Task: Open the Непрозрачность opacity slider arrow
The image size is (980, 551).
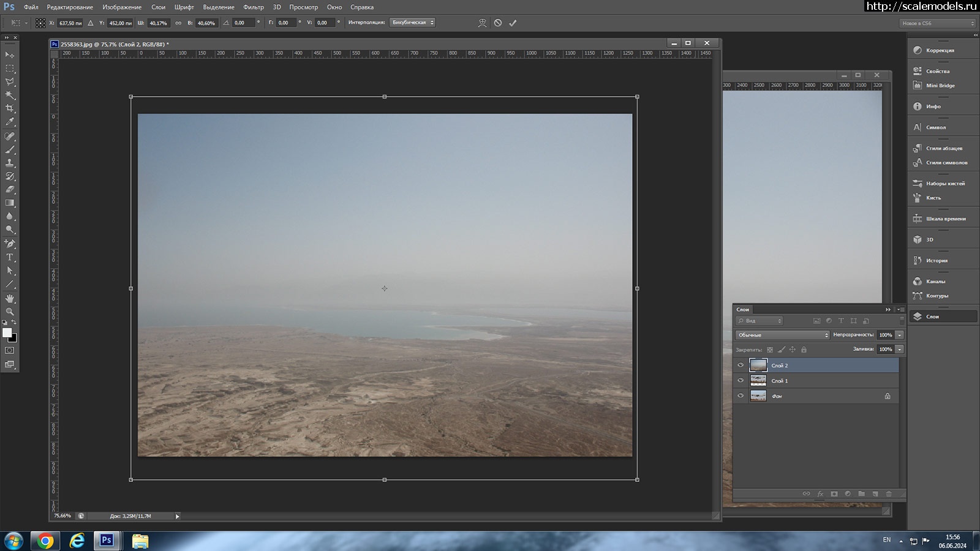Action: coord(900,335)
